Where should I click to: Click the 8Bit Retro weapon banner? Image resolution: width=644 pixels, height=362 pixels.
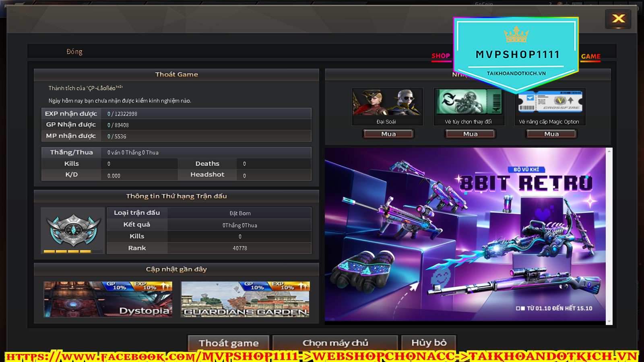point(465,234)
